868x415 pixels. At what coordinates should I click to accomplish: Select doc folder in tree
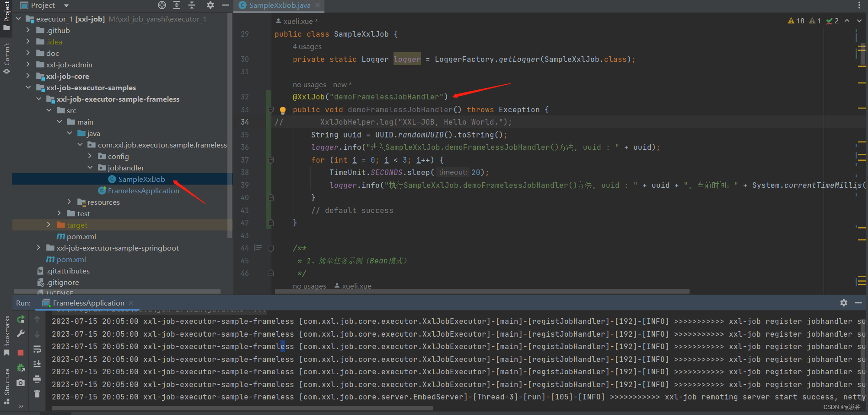pos(48,53)
